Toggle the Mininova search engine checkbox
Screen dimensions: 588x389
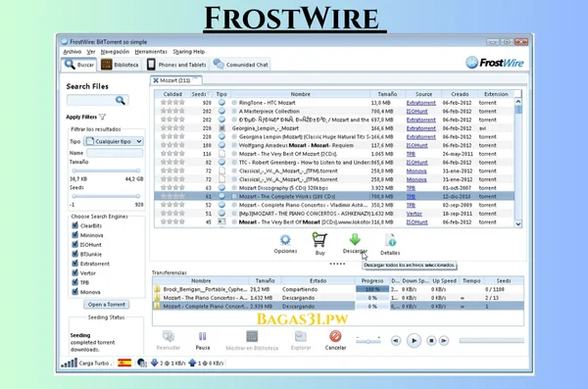[74, 235]
